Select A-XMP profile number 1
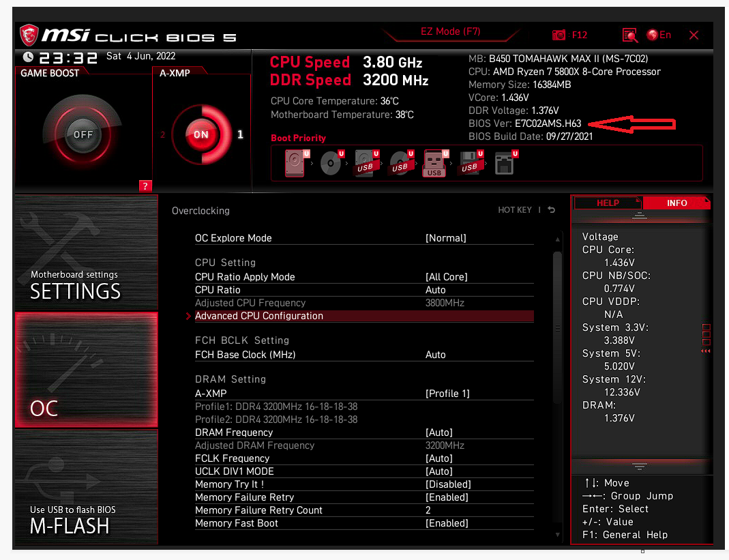729x560 pixels. tap(240, 134)
